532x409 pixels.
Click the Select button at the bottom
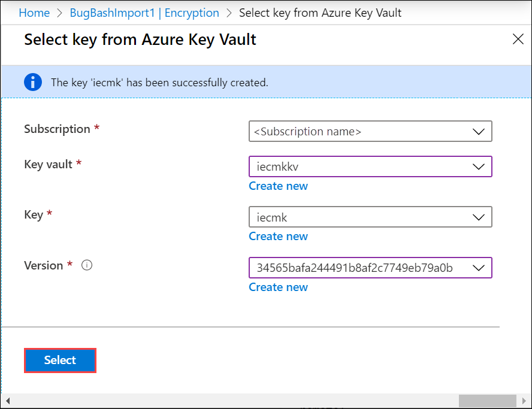point(60,360)
